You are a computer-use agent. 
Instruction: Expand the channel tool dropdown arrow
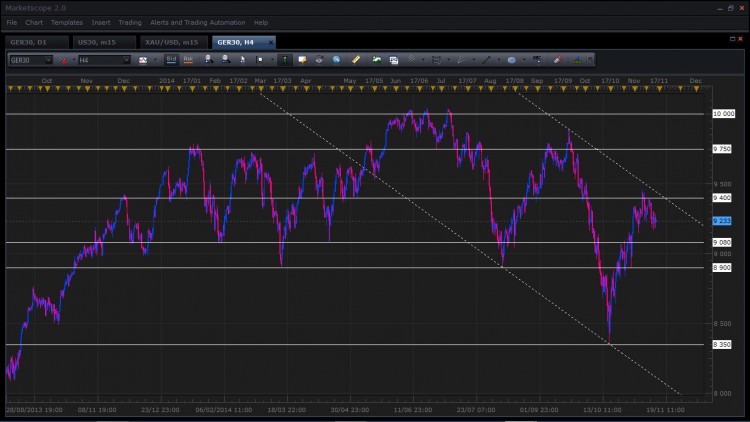coord(448,60)
